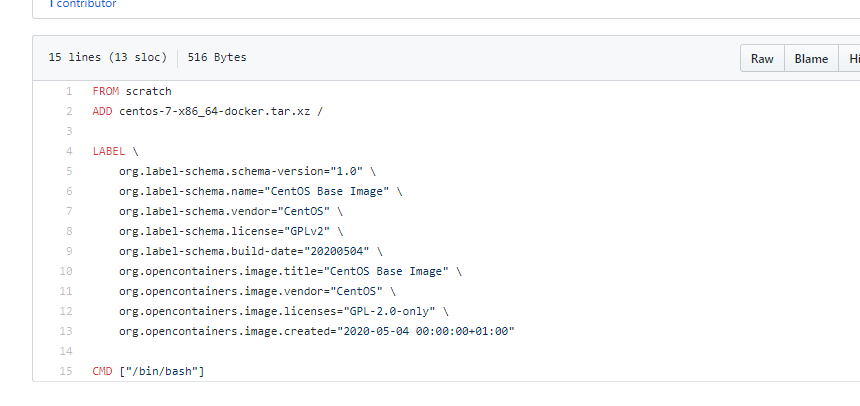Viewport: 860px width, 406px height.
Task: Click the ["/bin/bash"] text
Action: click(162, 371)
